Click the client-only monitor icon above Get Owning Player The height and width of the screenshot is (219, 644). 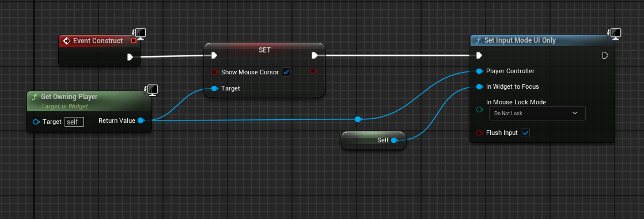151,90
